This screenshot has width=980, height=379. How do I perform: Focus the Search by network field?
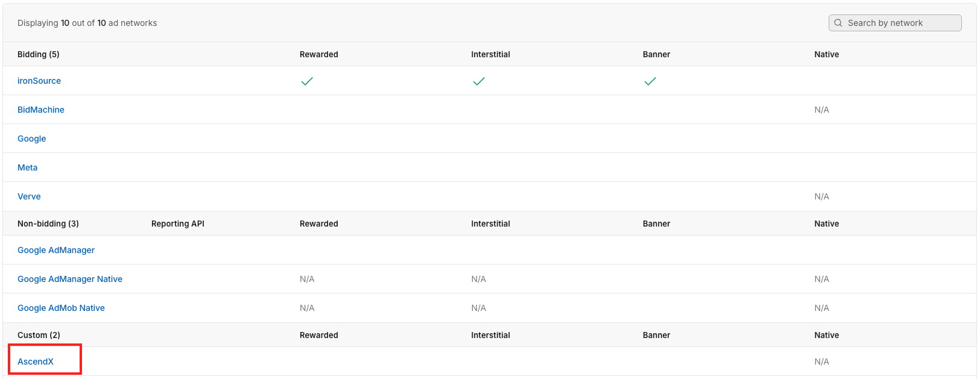(x=895, y=23)
